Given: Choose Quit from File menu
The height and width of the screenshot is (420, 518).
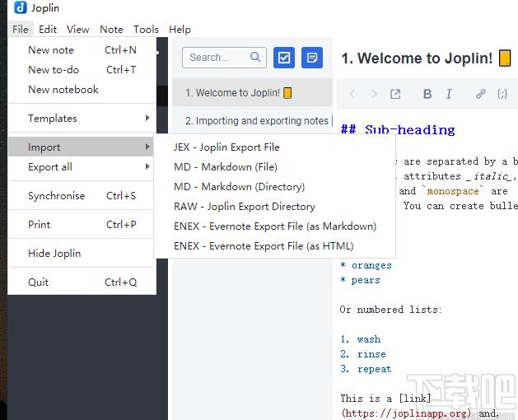Looking at the screenshot, I should click(82, 282).
